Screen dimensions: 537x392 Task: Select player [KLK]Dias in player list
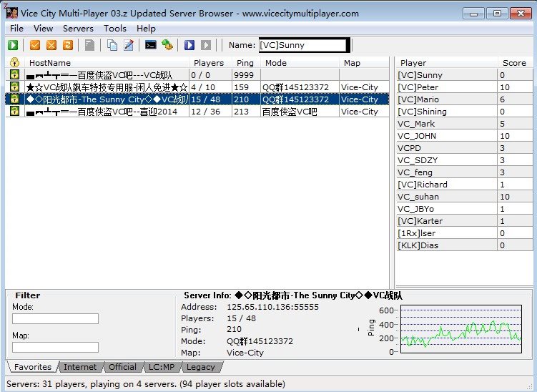click(464, 245)
